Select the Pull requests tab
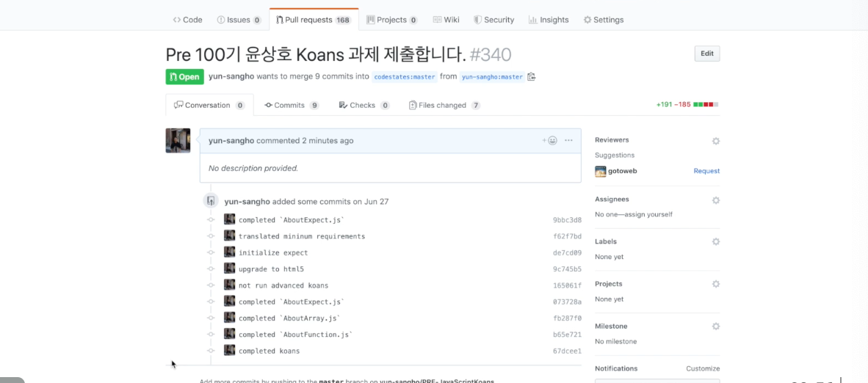868x383 pixels. [314, 19]
